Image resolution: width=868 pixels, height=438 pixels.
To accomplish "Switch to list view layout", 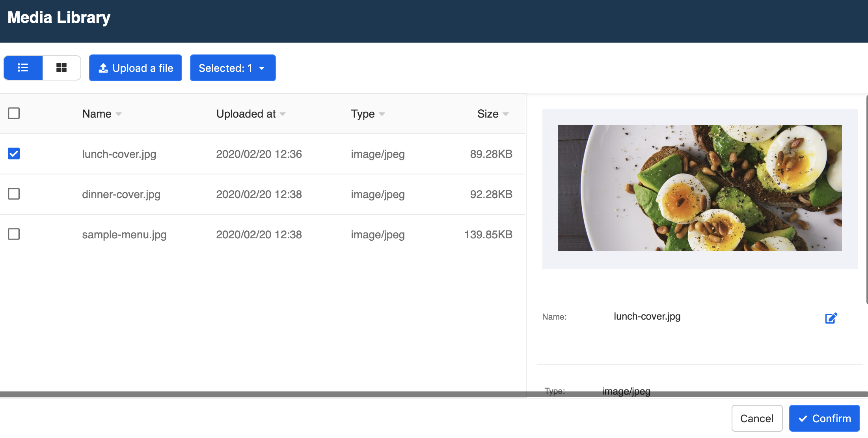I will pyautogui.click(x=22, y=67).
